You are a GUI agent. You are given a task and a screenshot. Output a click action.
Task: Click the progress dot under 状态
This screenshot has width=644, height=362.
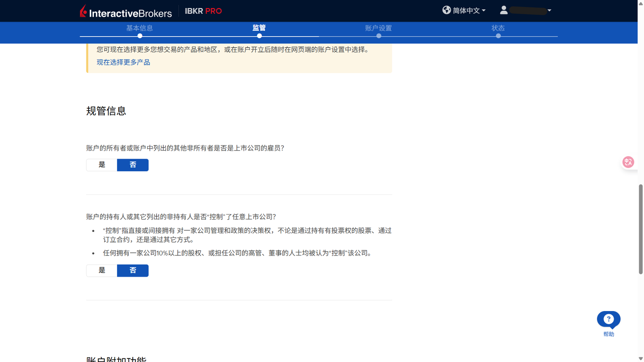[x=498, y=35]
